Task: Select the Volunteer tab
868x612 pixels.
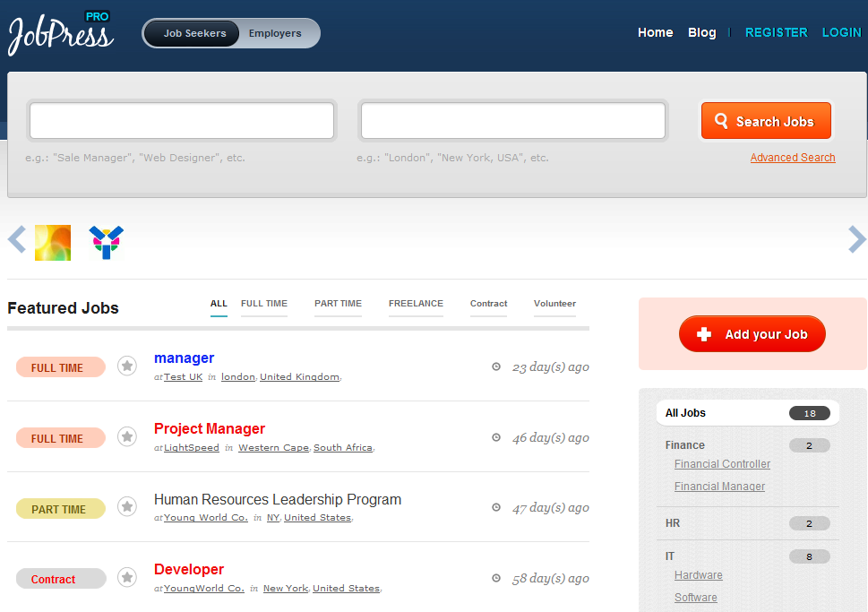Action: [554, 304]
